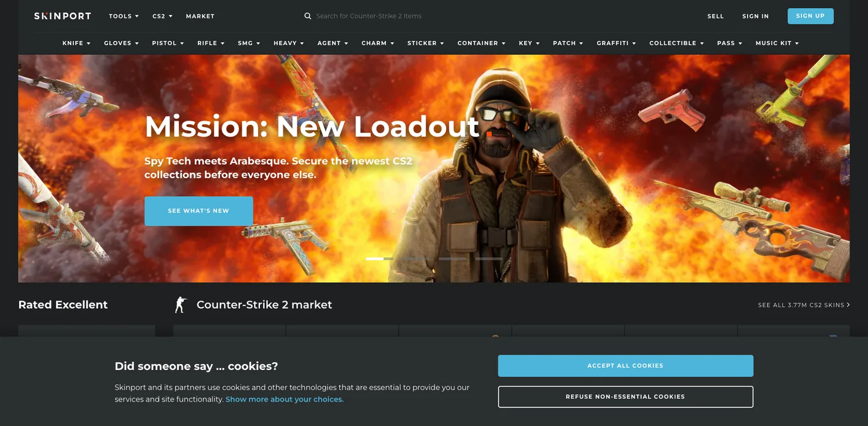Click the Rated Excellent heading

coord(63,305)
